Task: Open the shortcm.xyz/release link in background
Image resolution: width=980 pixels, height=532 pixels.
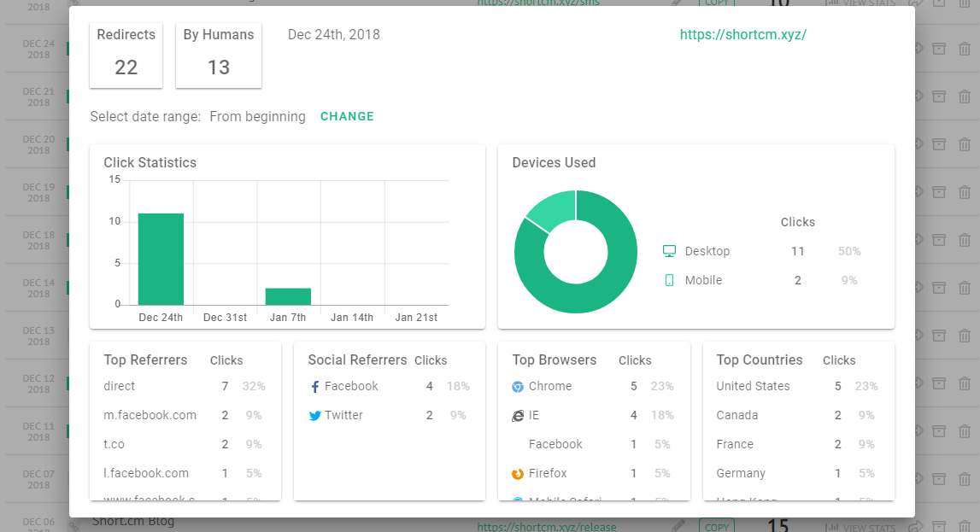Action: point(547,527)
